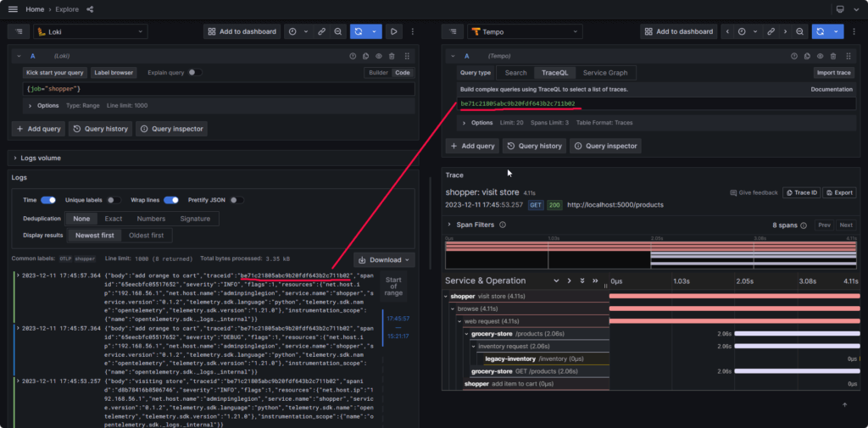Collapse the Loki query A row
The width and height of the screenshot is (868, 428).
19,56
